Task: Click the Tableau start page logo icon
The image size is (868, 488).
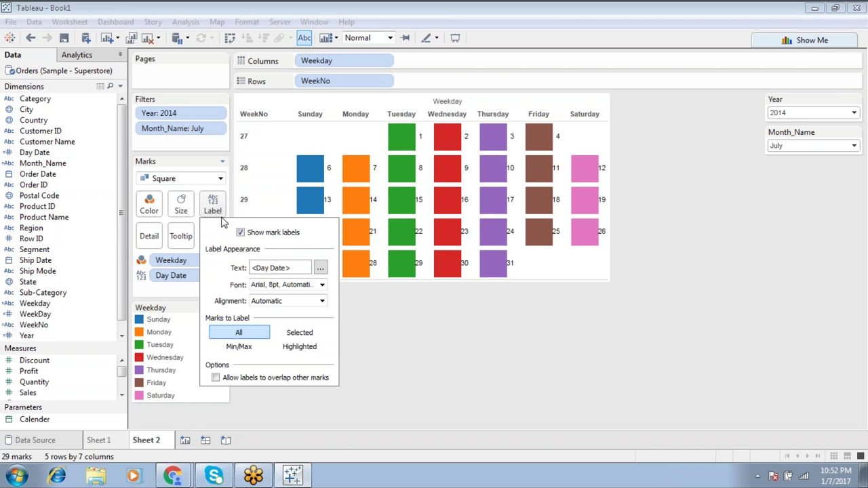Action: click(x=9, y=38)
